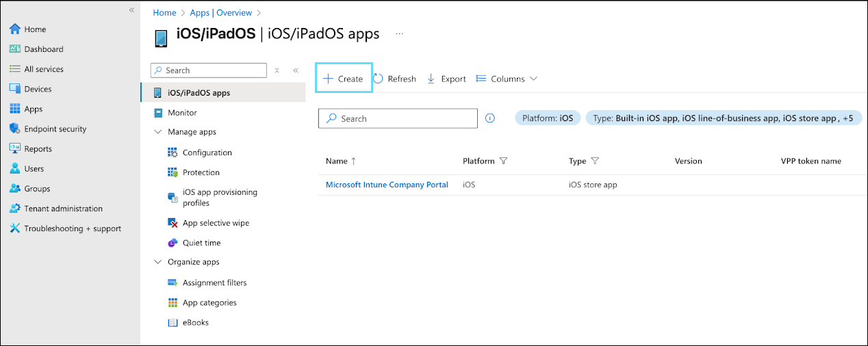This screenshot has height=346, width=868.
Task: Click the apps list Search field
Action: click(x=398, y=118)
